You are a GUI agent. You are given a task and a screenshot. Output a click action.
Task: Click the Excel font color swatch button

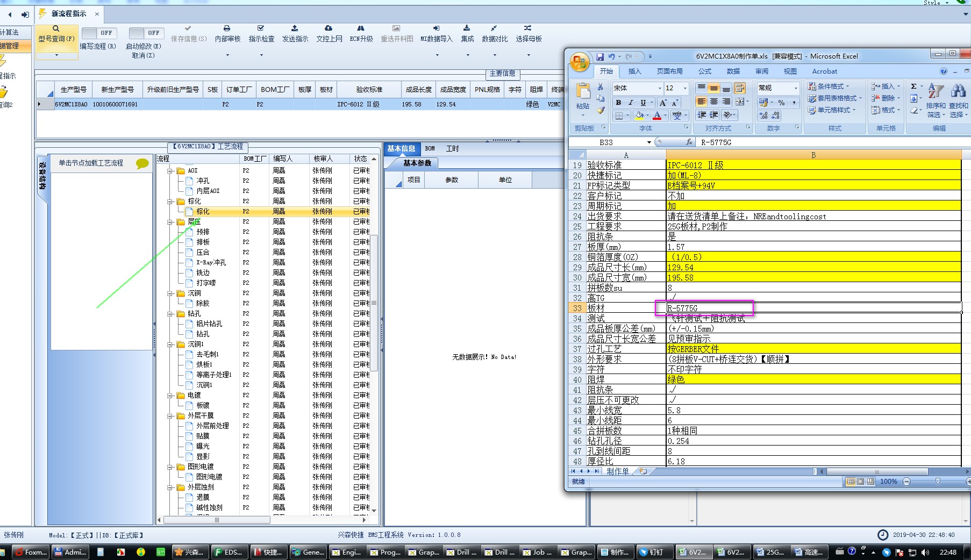point(657,116)
